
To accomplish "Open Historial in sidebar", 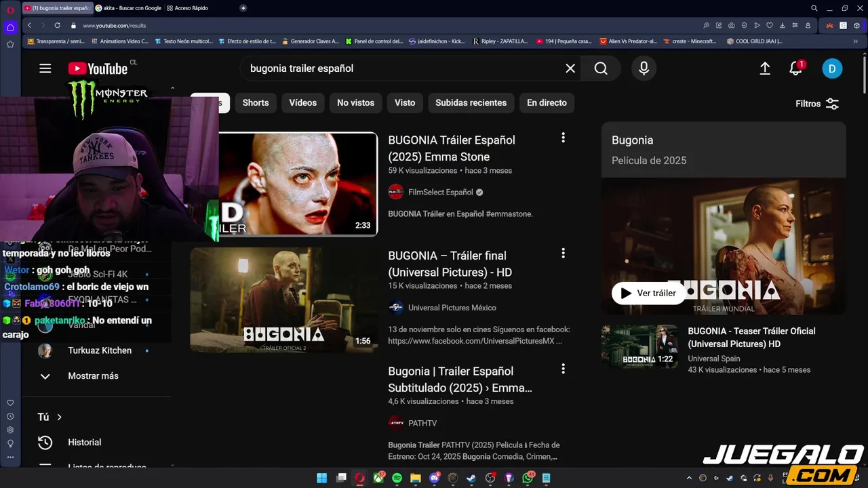I will (84, 443).
